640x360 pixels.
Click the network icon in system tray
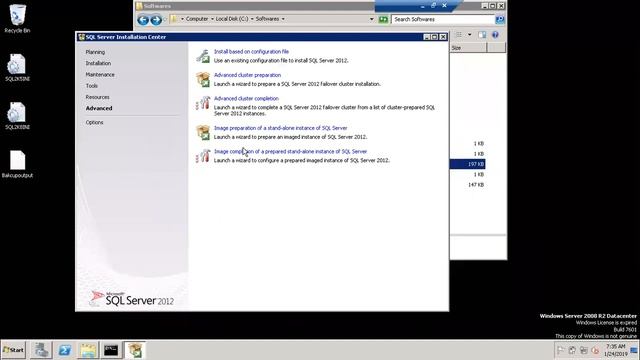pyautogui.click(x=584, y=350)
